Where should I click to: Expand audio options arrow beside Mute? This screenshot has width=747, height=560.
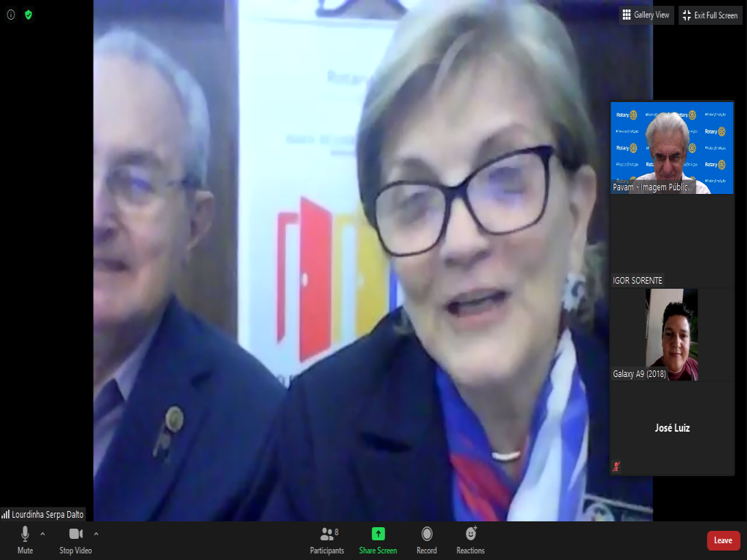click(42, 534)
